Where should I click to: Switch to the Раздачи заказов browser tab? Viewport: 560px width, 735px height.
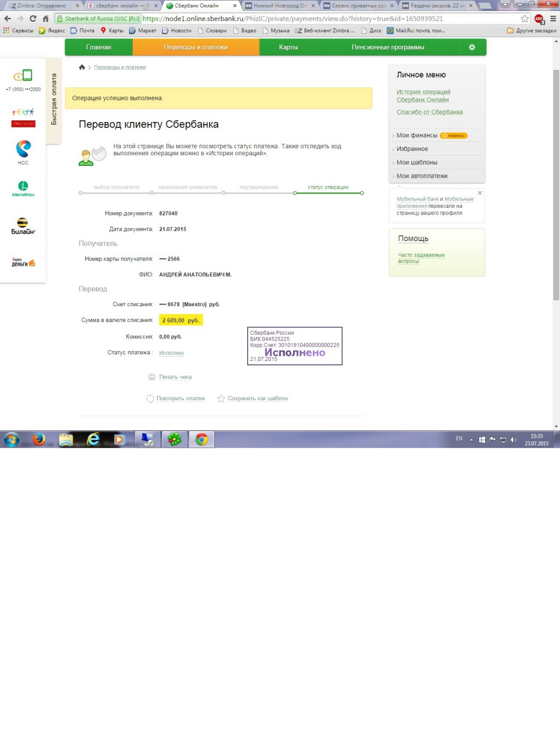(436, 5)
